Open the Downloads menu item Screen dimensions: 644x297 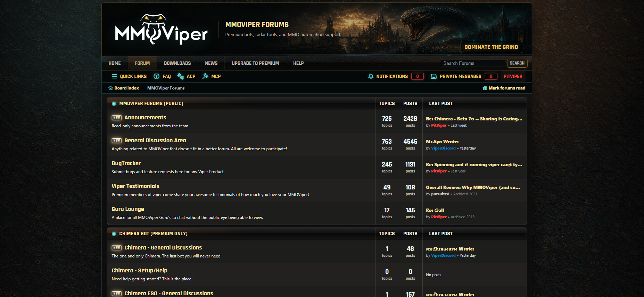(x=177, y=63)
